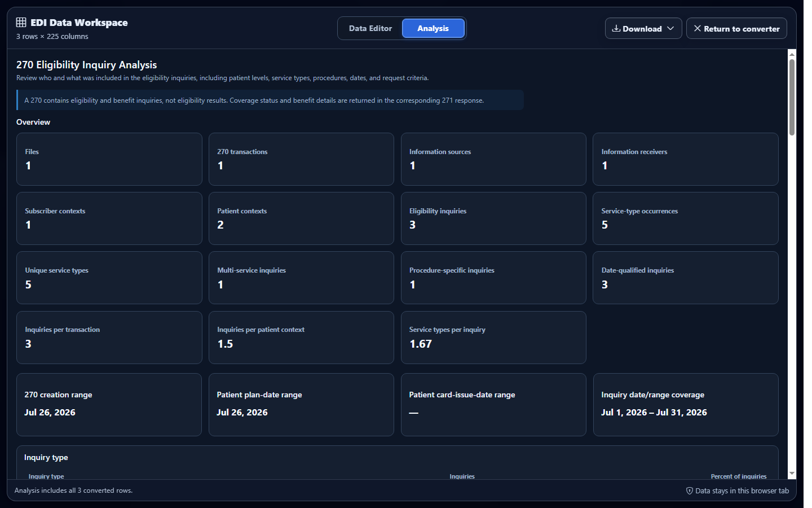Click the shield icon in status bar
Image resolution: width=812 pixels, height=508 pixels.
click(x=689, y=491)
